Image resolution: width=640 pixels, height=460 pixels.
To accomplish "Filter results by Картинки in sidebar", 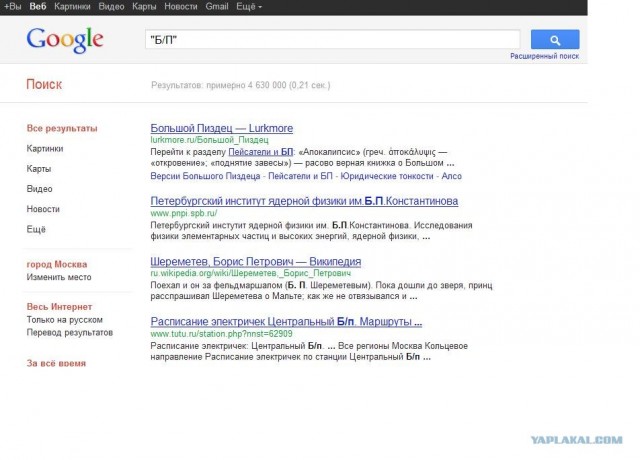I will pyautogui.click(x=45, y=149).
